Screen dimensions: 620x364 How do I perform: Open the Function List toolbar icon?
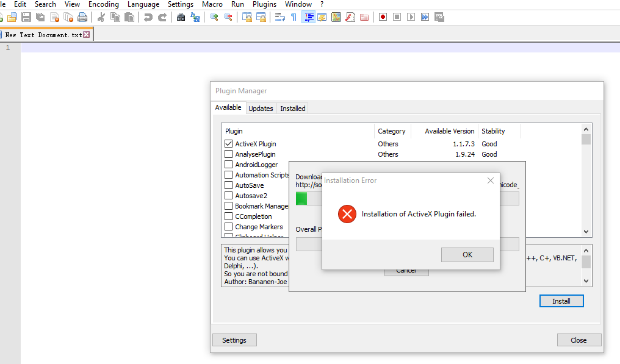point(350,18)
